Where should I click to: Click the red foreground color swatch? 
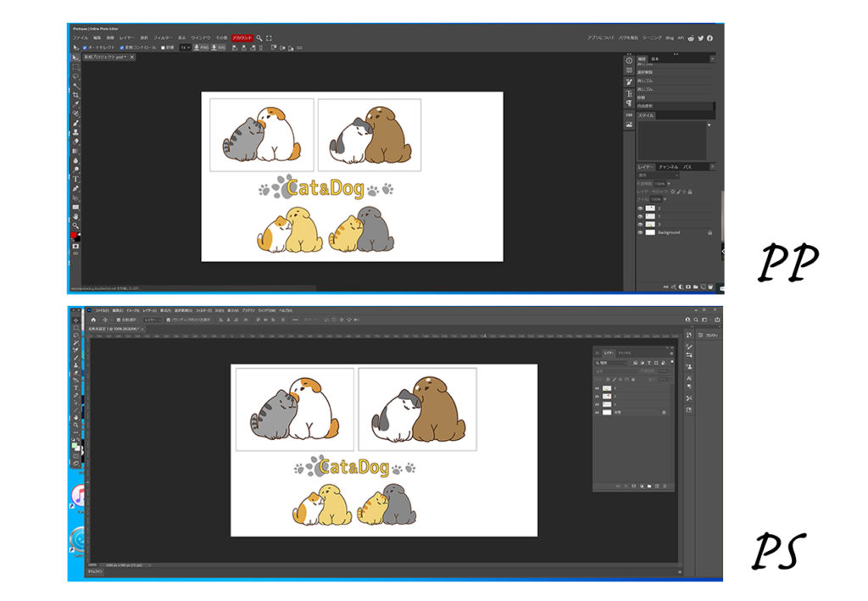[75, 235]
